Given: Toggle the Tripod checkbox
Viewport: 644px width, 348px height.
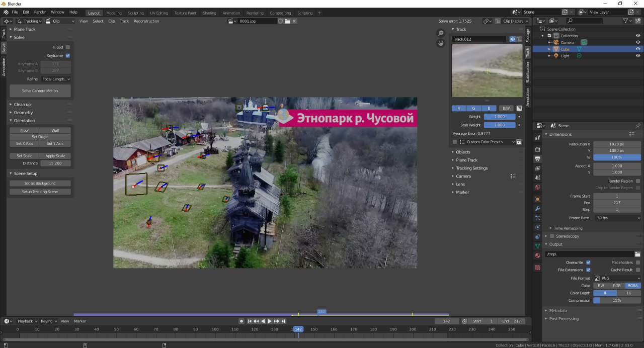Looking at the screenshot, I should [x=68, y=47].
